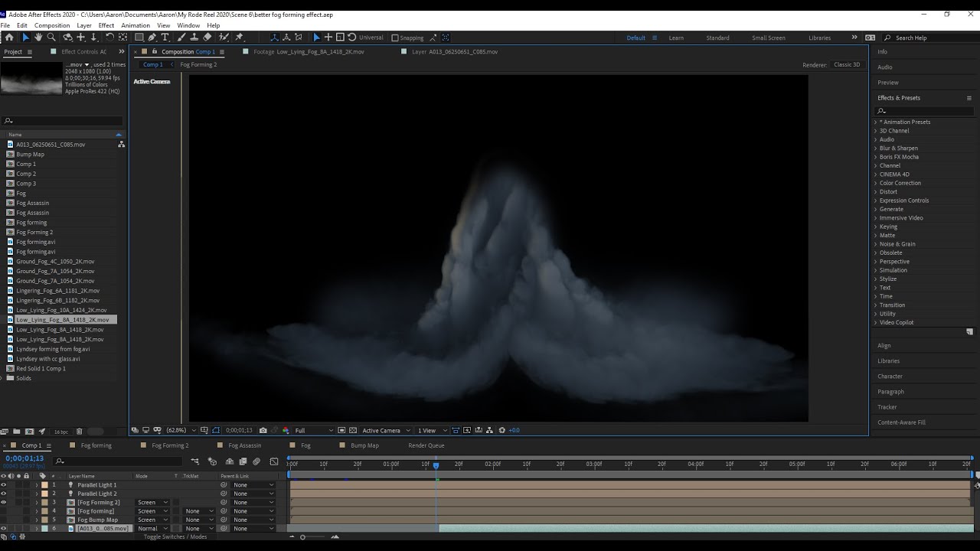The width and height of the screenshot is (980, 551).
Task: Open Graph Editor icon in timeline
Action: pyautogui.click(x=274, y=461)
